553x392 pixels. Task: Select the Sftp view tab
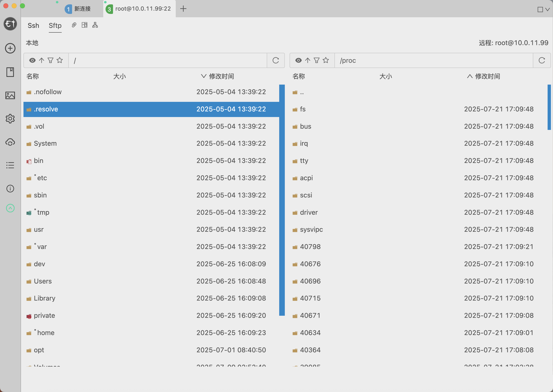coord(55,25)
